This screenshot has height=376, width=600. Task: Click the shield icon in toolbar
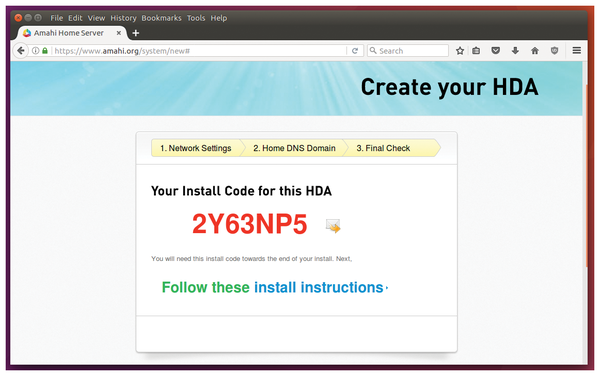554,50
